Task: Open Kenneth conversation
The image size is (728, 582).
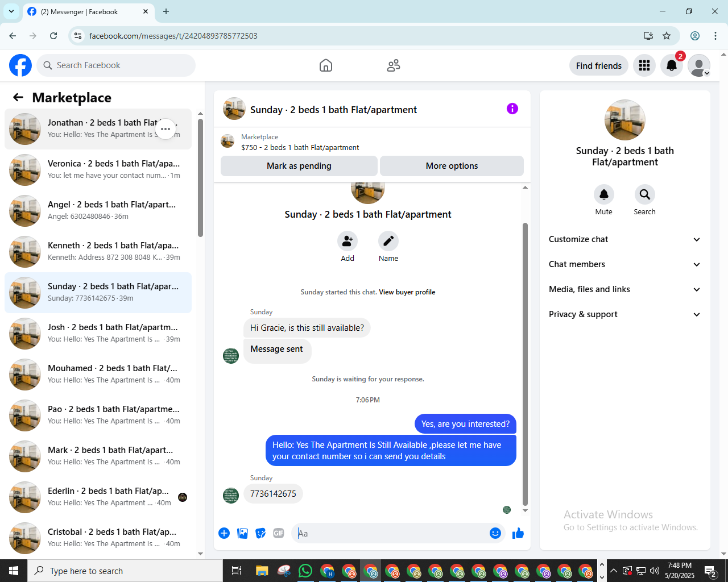Action: pos(98,252)
